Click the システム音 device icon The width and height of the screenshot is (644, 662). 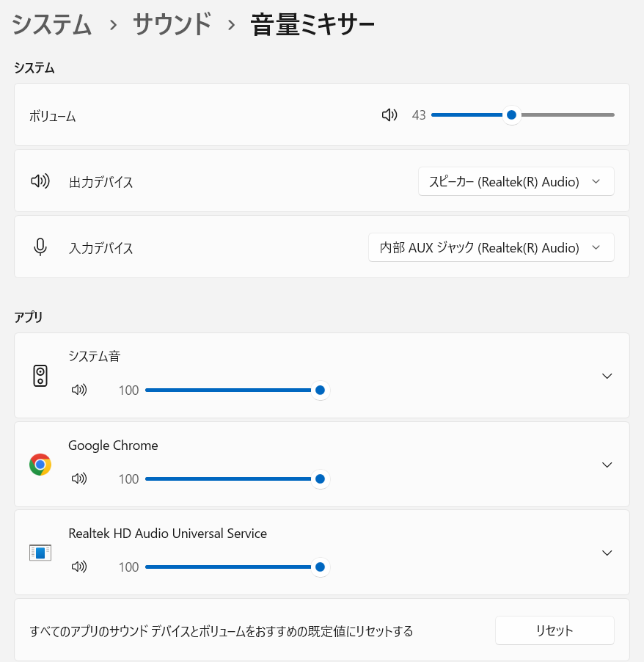pyautogui.click(x=40, y=375)
